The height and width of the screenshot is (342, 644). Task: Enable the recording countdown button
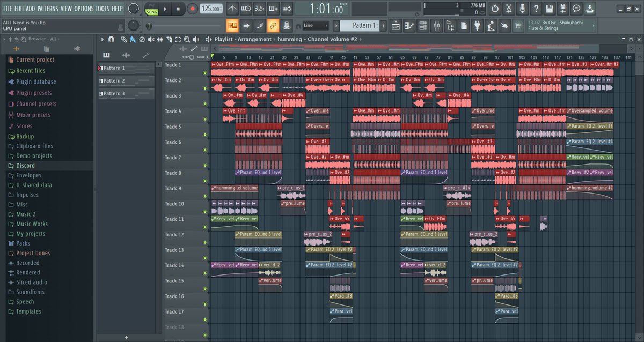pyautogui.click(x=259, y=9)
